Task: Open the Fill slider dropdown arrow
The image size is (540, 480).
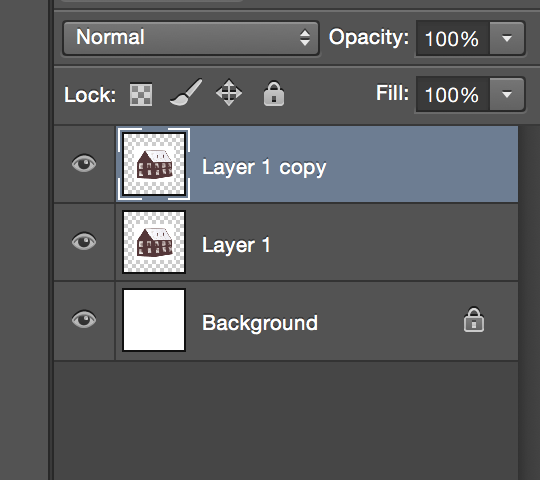Action: (507, 94)
